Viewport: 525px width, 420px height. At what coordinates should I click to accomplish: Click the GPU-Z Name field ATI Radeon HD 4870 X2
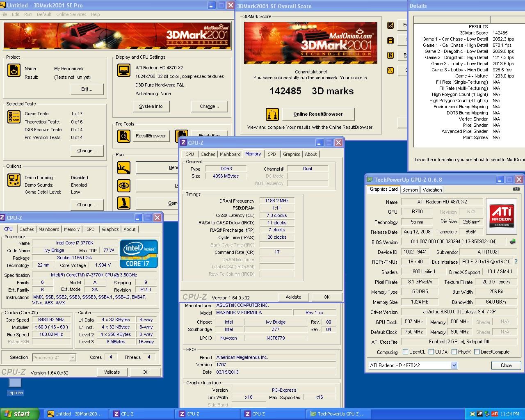coord(442,202)
